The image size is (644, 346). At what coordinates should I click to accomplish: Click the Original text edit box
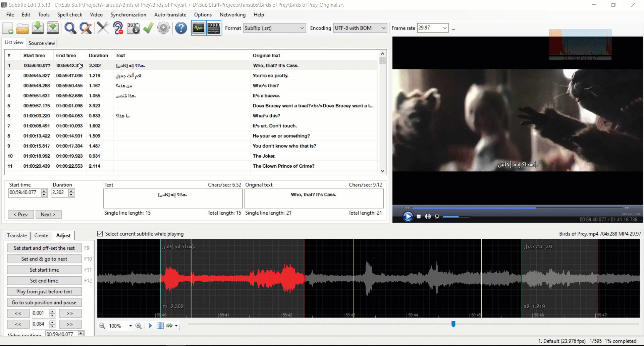[314, 198]
